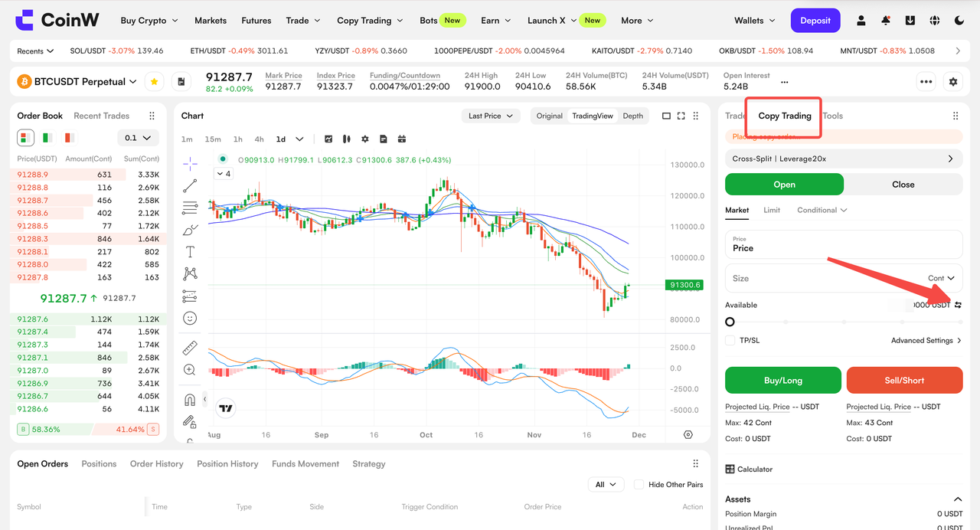The image size is (980, 530).
Task: Toggle dark mode moon icon
Action: click(x=959, y=21)
